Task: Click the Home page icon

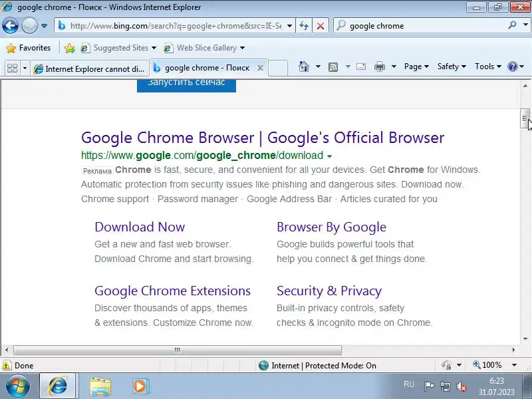Action: [304, 66]
